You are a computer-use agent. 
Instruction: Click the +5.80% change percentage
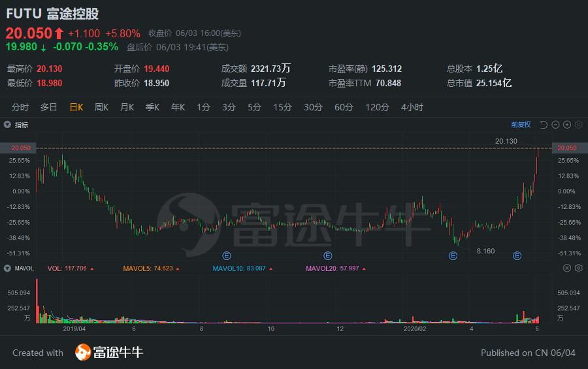(123, 33)
